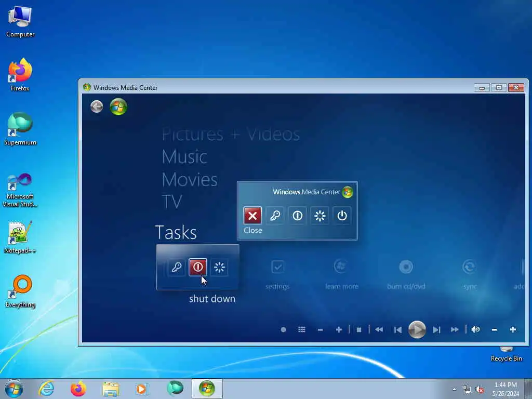Mute audio with speaker icon
This screenshot has width=532, height=399.
(475, 329)
